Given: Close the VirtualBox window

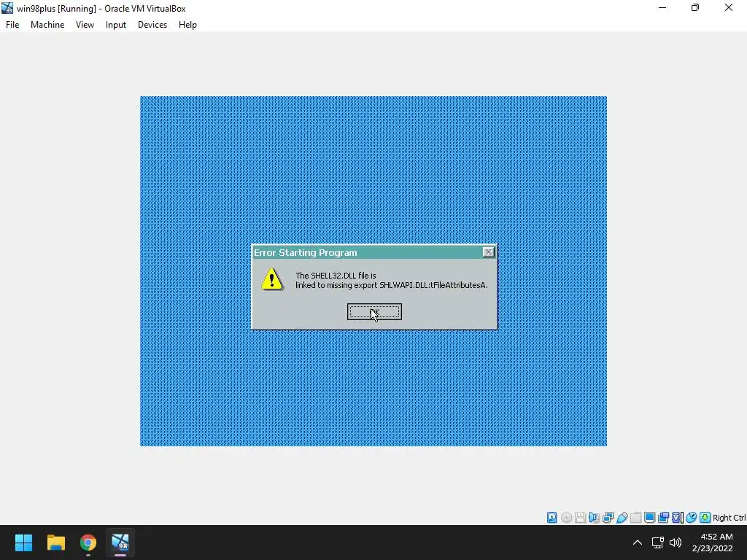Looking at the screenshot, I should point(729,7).
